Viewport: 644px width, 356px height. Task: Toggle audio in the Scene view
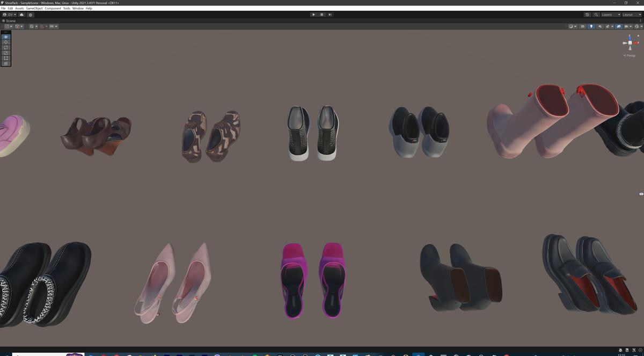point(600,26)
